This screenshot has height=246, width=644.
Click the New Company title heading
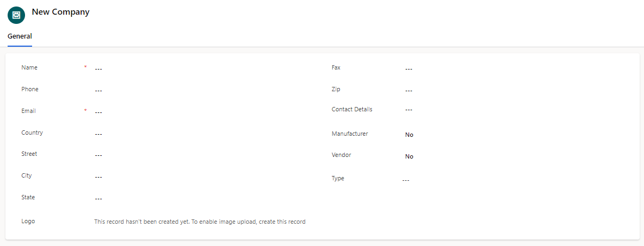pyautogui.click(x=60, y=12)
